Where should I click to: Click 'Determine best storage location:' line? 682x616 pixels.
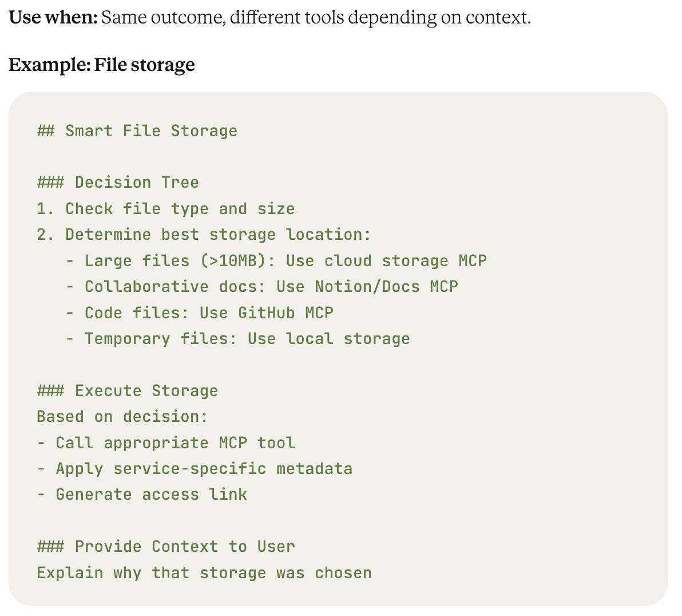coord(204,234)
